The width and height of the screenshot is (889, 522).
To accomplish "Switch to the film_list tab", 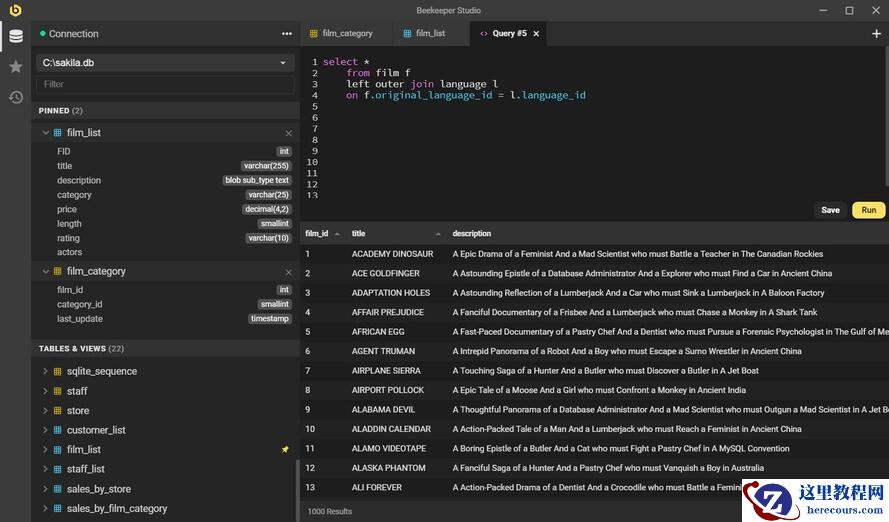I will (430, 33).
